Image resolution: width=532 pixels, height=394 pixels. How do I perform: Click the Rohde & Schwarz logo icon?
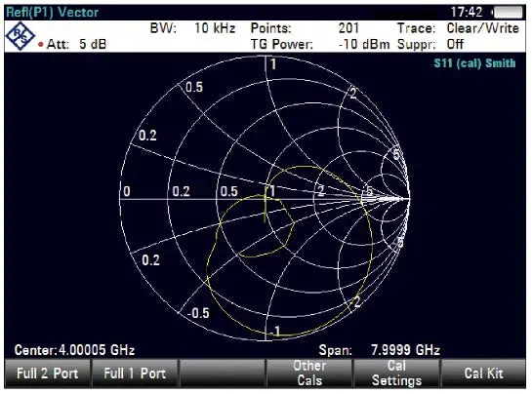point(20,36)
